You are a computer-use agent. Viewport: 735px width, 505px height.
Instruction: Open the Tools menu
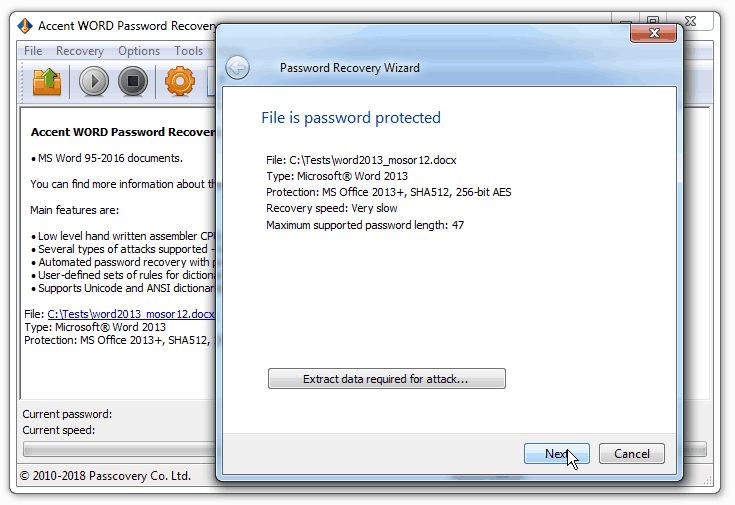coord(188,51)
